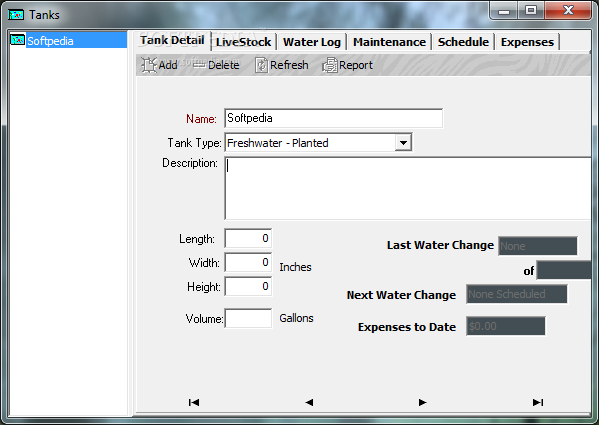Go to the Schedule tab

tap(463, 42)
